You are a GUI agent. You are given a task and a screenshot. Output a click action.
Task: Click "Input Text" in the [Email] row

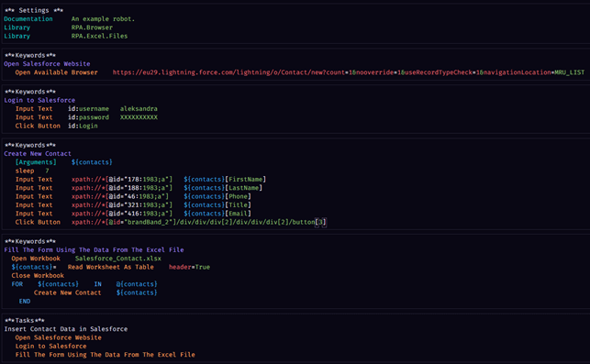(34, 214)
